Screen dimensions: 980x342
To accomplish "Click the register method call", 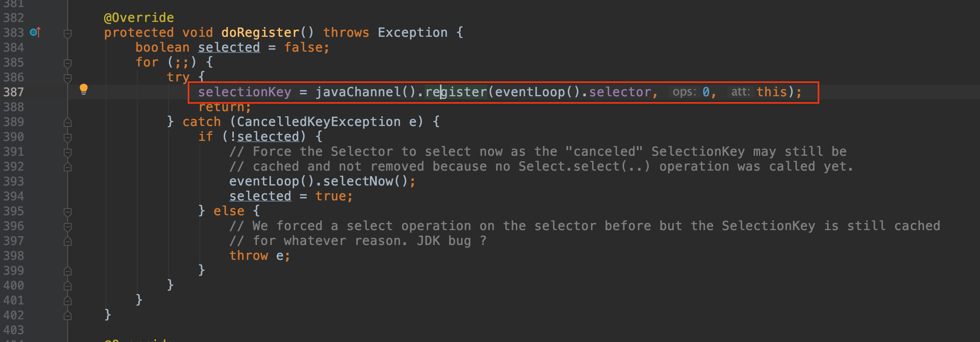I will tap(456, 92).
